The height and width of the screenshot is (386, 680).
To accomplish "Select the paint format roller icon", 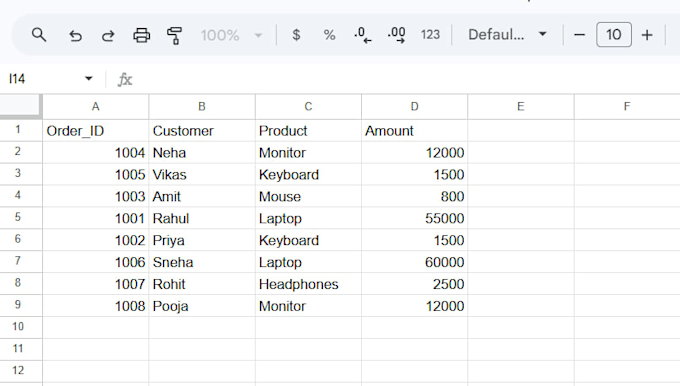I will coord(174,35).
